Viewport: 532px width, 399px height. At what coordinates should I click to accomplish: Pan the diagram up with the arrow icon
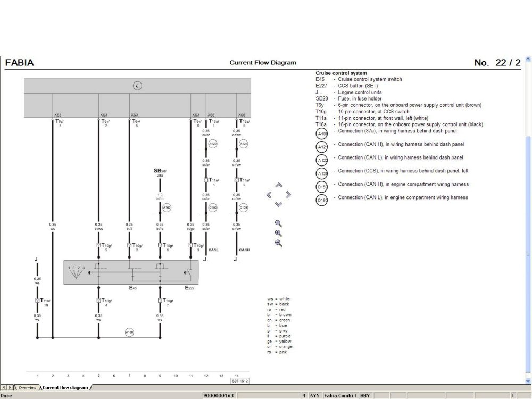pyautogui.click(x=279, y=185)
